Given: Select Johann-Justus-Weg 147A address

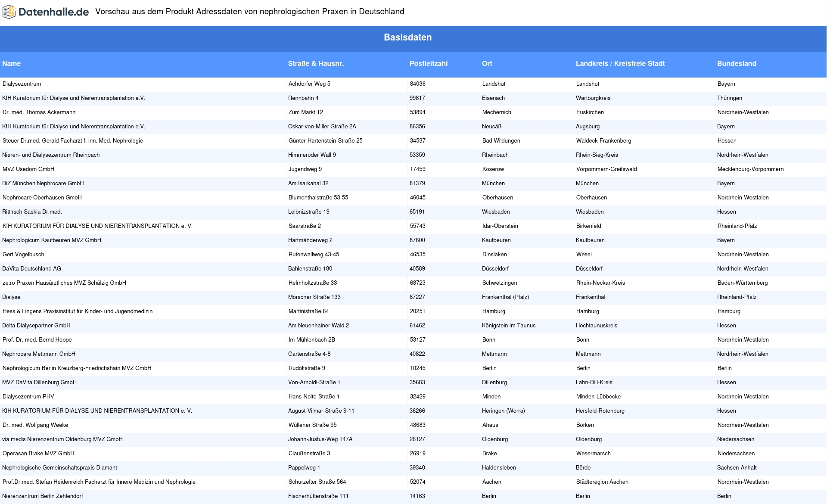Looking at the screenshot, I should tap(320, 439).
